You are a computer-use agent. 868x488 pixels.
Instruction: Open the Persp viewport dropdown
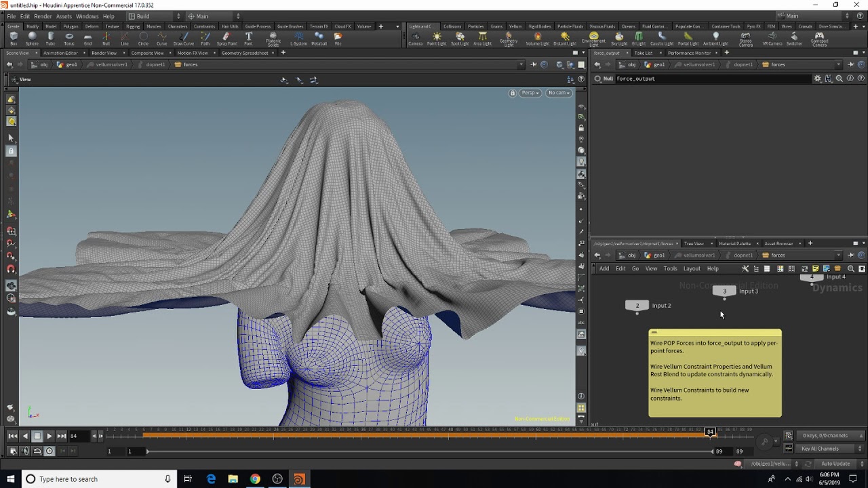tap(530, 93)
